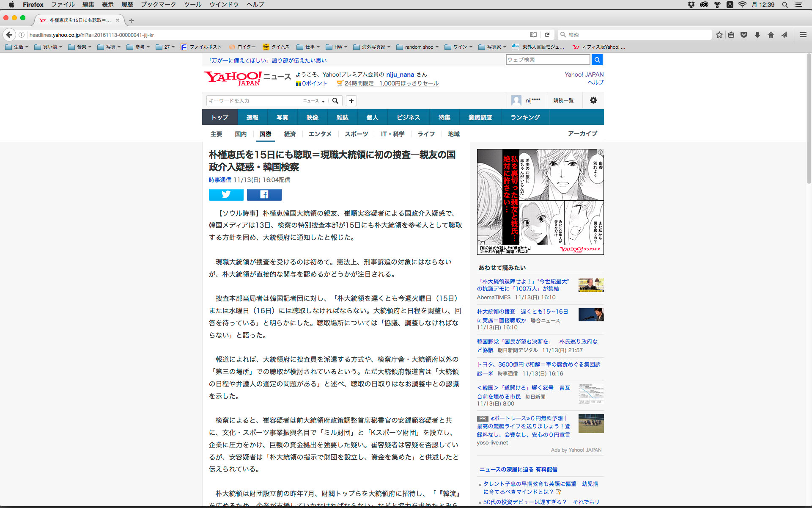Open the Firefox home page icon
Image resolution: width=812 pixels, height=508 pixels.
pos(771,35)
